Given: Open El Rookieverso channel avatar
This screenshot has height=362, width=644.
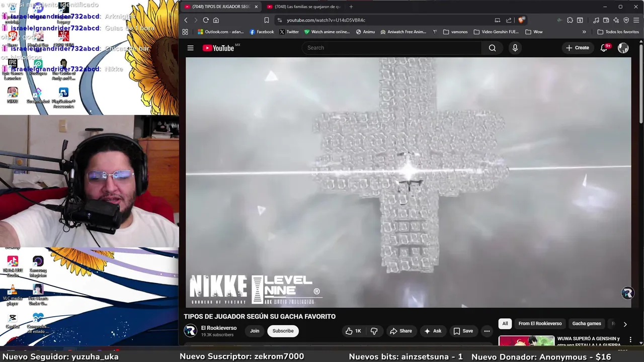Looking at the screenshot, I should (x=190, y=331).
